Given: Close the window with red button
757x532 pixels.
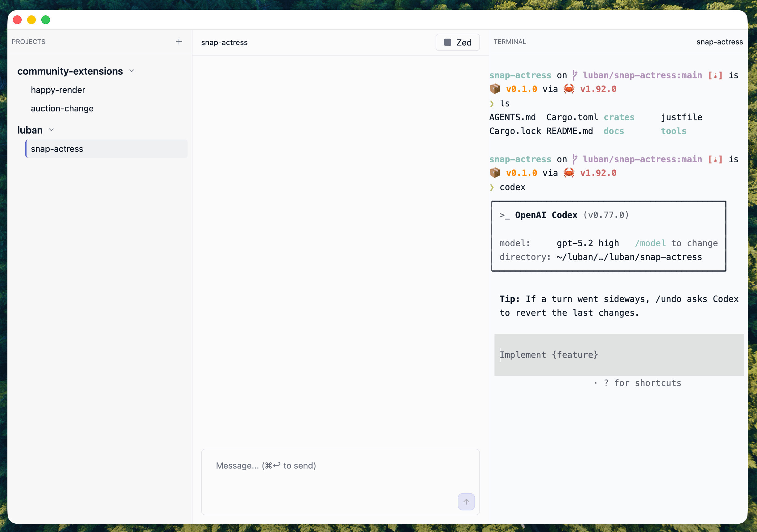Looking at the screenshot, I should pyautogui.click(x=18, y=20).
